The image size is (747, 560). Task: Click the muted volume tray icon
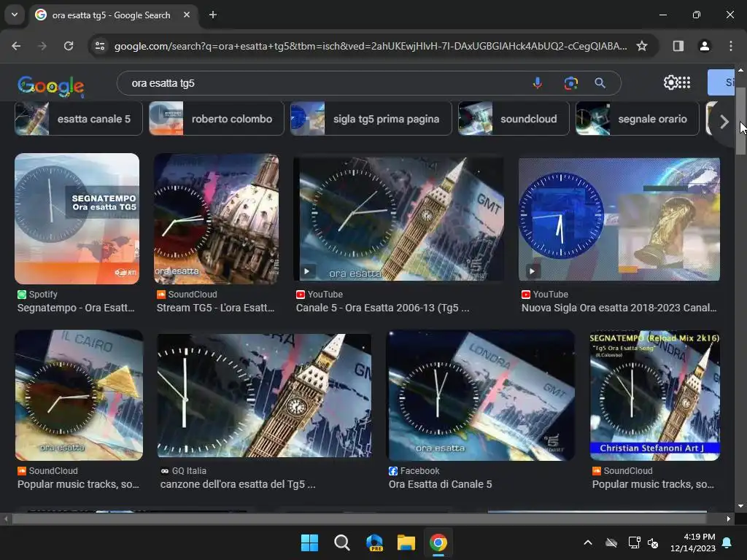coord(653,542)
